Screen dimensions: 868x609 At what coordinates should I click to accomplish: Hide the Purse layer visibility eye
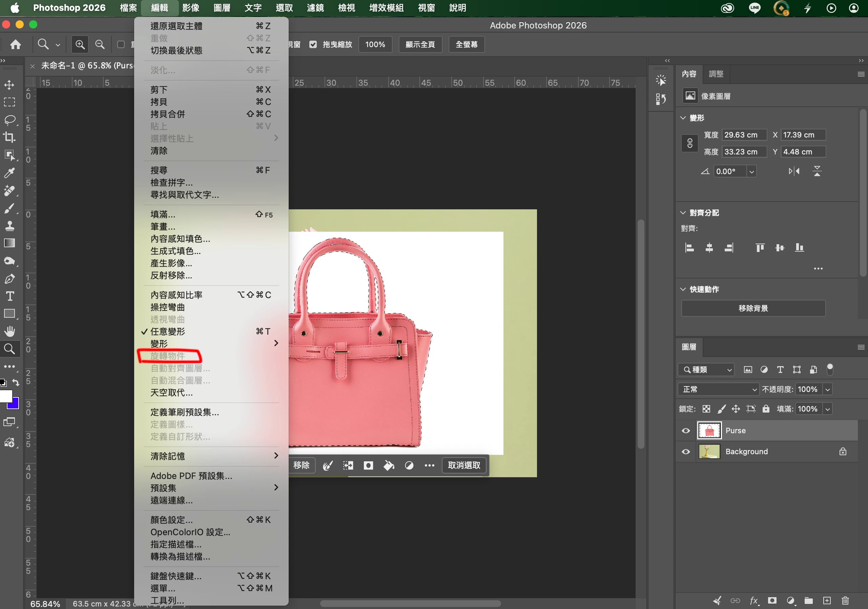pyautogui.click(x=686, y=430)
